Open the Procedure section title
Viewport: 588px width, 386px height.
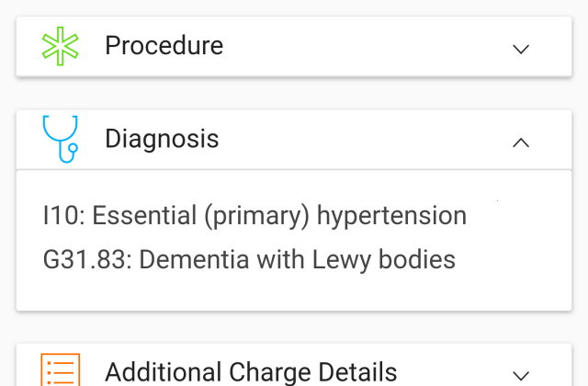click(x=164, y=45)
